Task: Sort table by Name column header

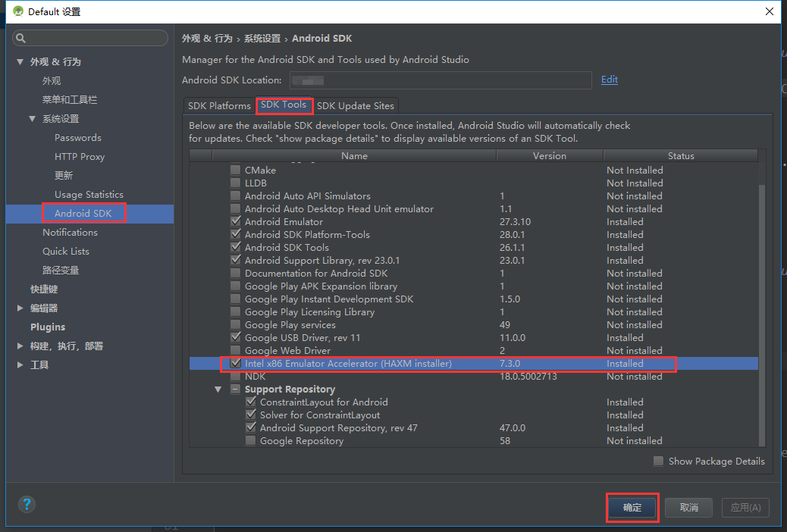Action: click(x=354, y=155)
